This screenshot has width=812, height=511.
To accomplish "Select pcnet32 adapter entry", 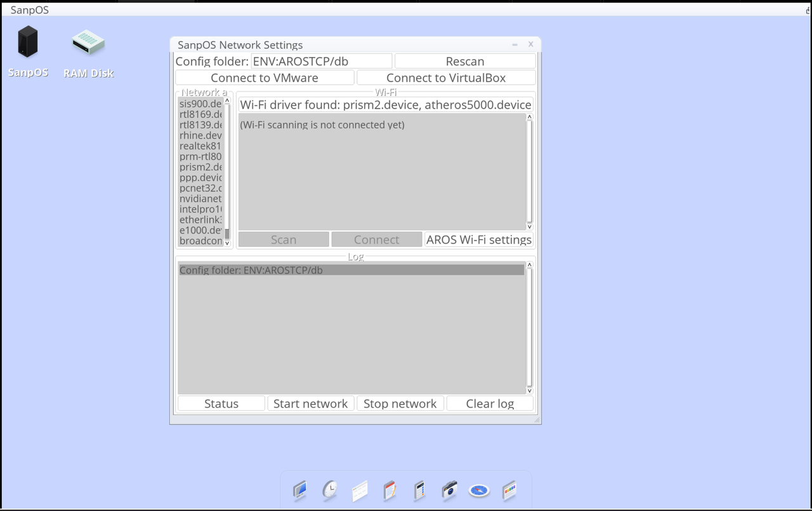I will pyautogui.click(x=200, y=188).
